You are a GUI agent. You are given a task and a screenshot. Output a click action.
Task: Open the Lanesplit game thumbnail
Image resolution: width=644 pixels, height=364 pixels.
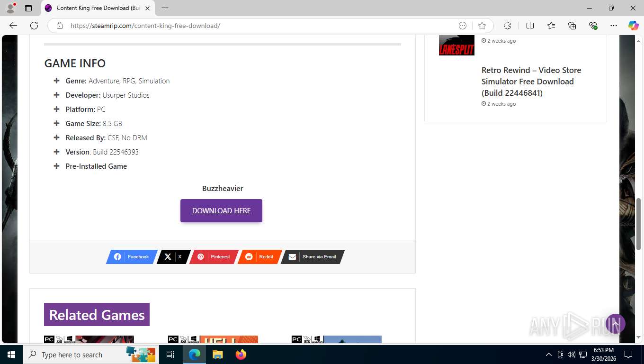click(456, 45)
